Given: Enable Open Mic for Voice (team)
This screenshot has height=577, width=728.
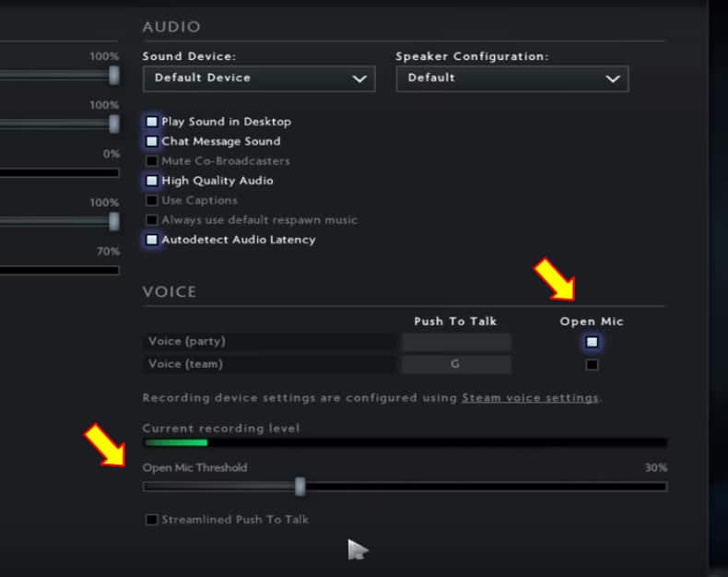Looking at the screenshot, I should tap(592, 365).
